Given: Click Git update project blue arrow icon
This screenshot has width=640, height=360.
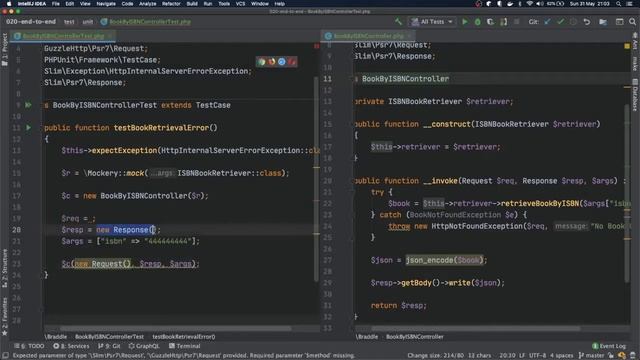Looking at the screenshot, I should coord(548,22).
